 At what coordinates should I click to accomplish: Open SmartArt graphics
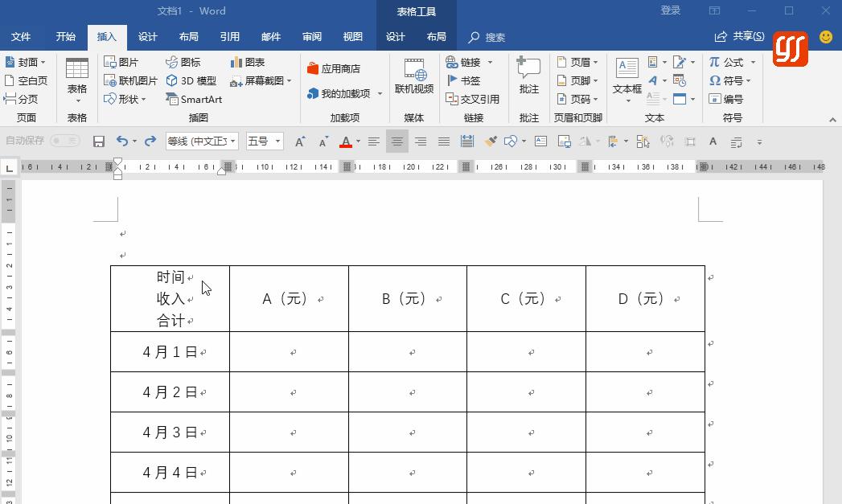pyautogui.click(x=194, y=99)
